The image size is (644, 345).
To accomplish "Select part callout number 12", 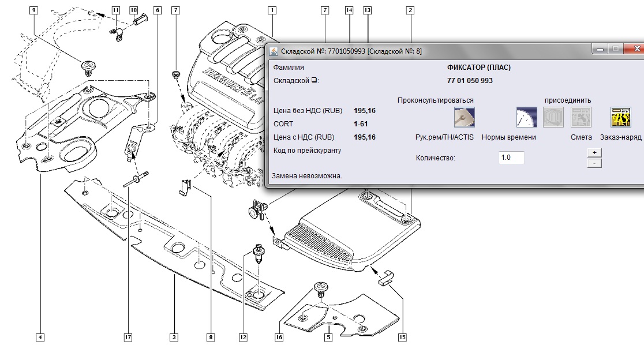I will tap(243, 336).
